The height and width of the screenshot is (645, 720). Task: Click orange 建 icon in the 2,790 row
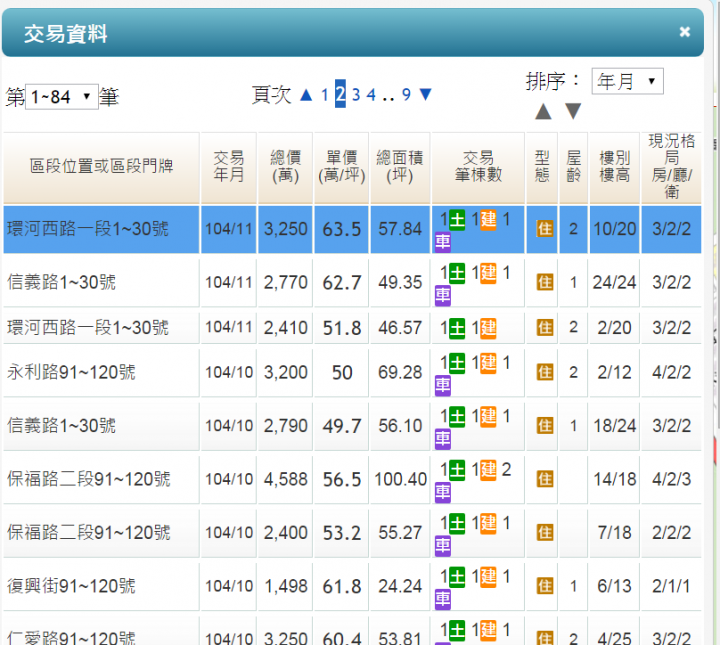488,417
